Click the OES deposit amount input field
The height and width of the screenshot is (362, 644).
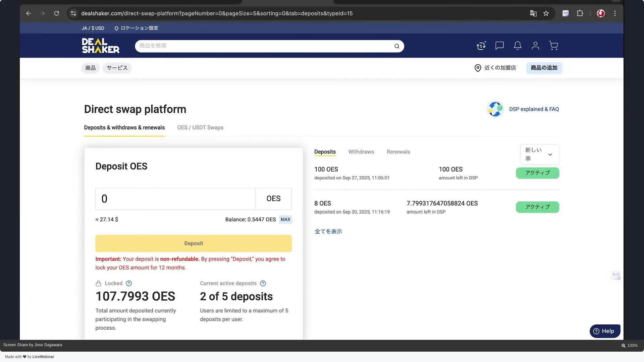175,199
